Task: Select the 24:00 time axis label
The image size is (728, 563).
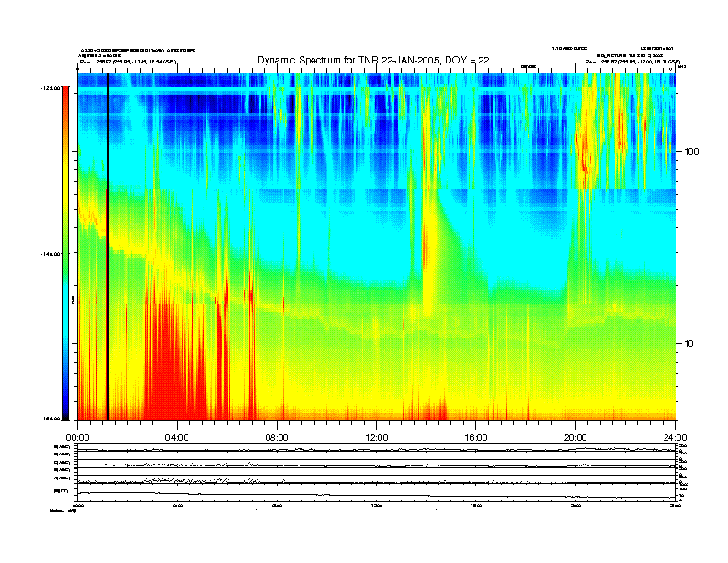Action: (x=675, y=438)
